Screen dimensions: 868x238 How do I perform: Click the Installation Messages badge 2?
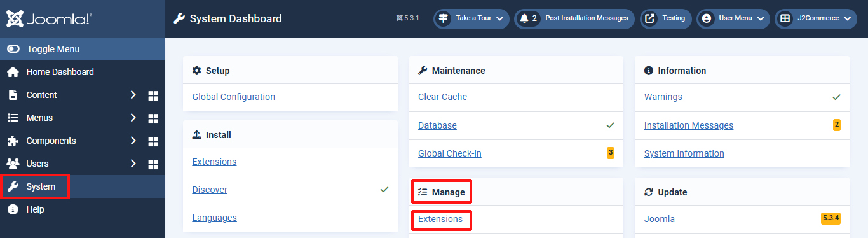click(837, 125)
